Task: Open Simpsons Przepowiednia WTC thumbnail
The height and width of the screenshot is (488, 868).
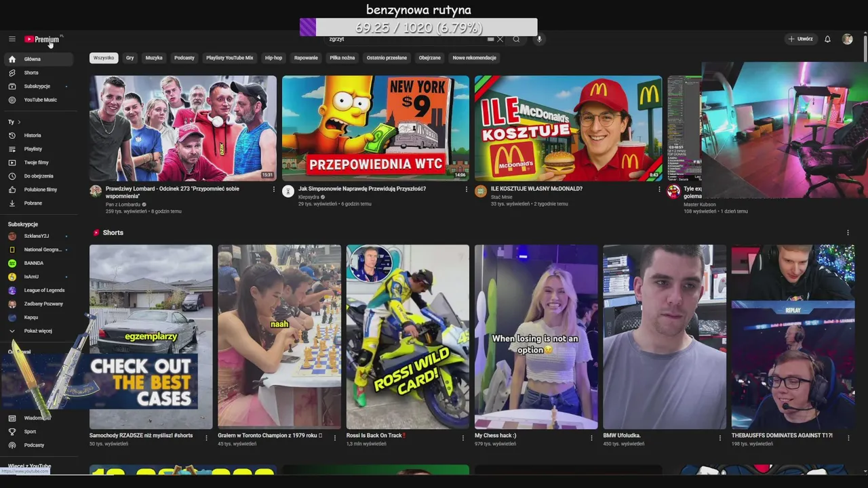Action: 376,128
